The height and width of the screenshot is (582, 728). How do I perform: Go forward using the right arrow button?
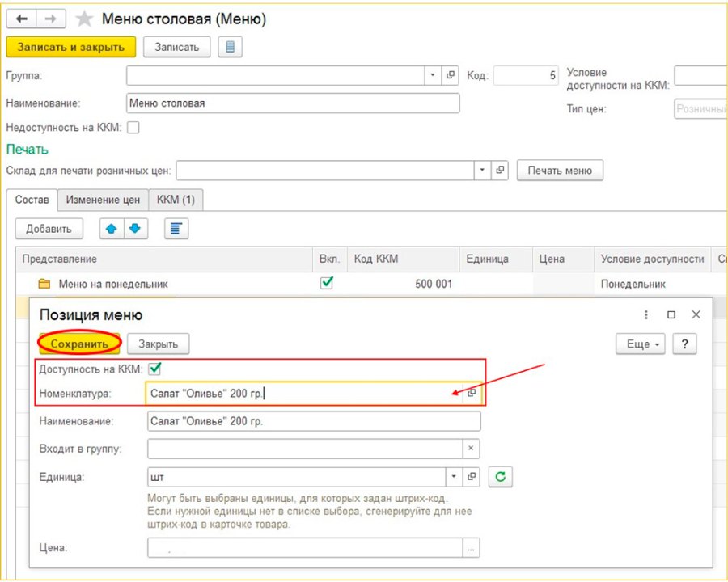pos(51,19)
